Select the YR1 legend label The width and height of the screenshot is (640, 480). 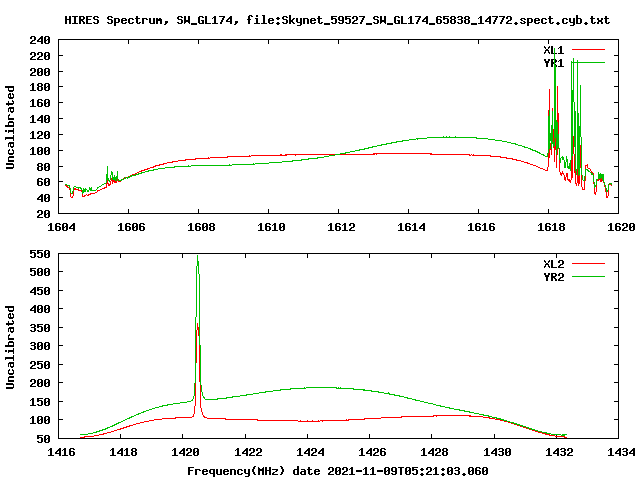pyautogui.click(x=553, y=63)
